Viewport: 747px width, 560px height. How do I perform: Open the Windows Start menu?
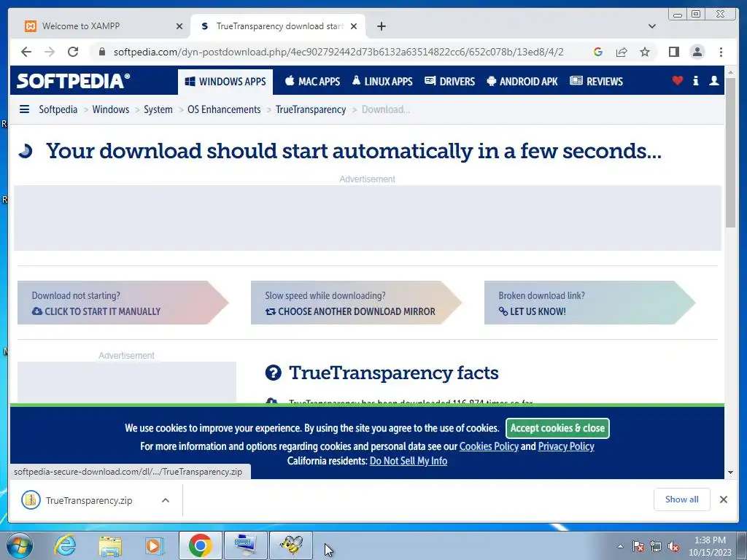tap(20, 545)
